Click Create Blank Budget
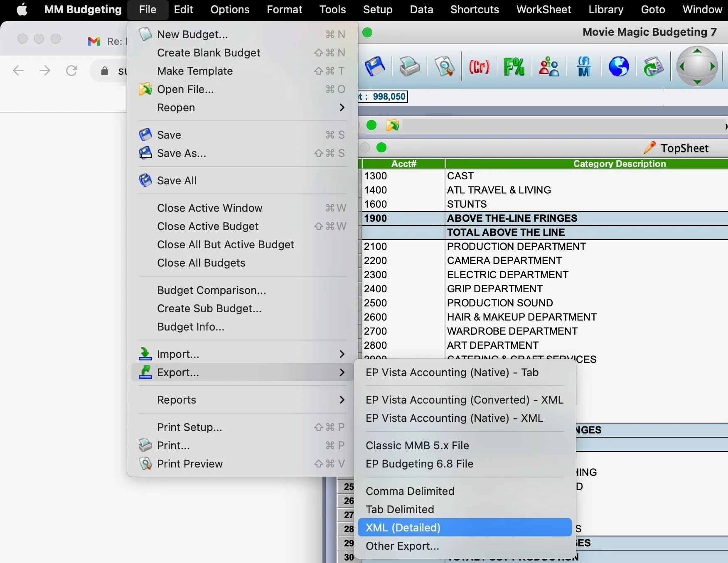 tap(242, 53)
